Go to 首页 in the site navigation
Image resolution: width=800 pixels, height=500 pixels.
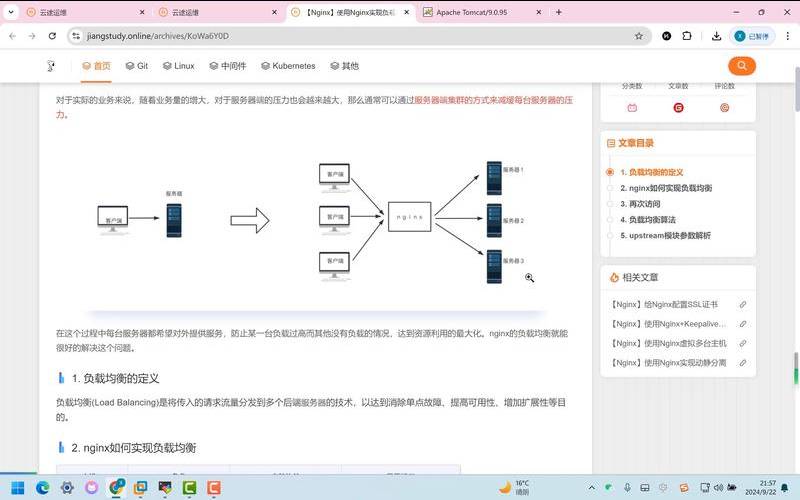[x=96, y=66]
